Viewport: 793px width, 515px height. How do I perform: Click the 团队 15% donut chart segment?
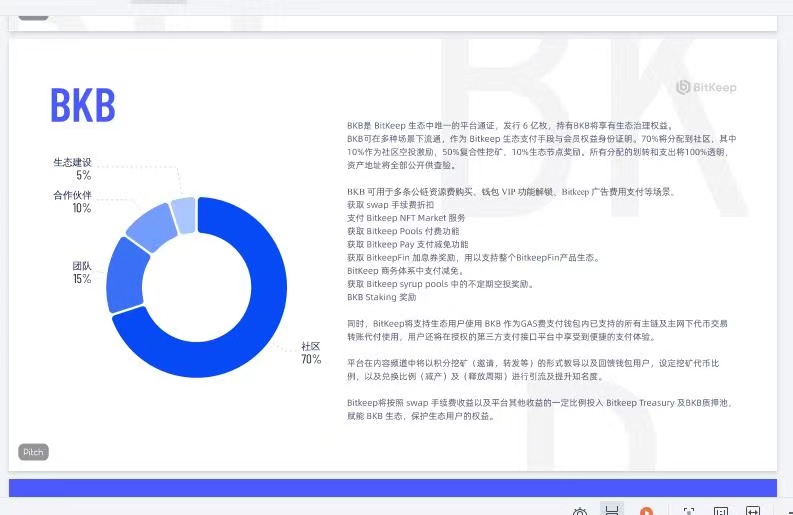click(x=125, y=276)
